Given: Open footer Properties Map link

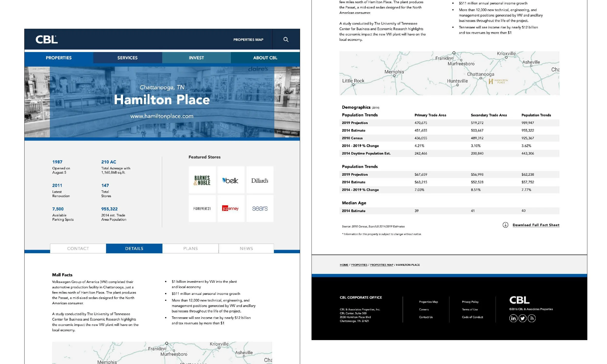Looking at the screenshot, I should (x=428, y=302).
